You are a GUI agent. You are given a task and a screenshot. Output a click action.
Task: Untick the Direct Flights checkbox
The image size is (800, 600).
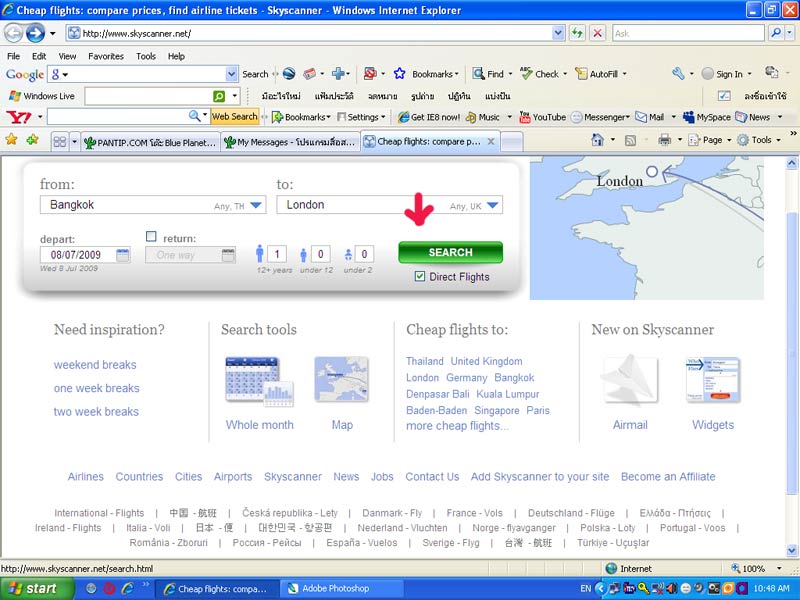pyautogui.click(x=419, y=277)
